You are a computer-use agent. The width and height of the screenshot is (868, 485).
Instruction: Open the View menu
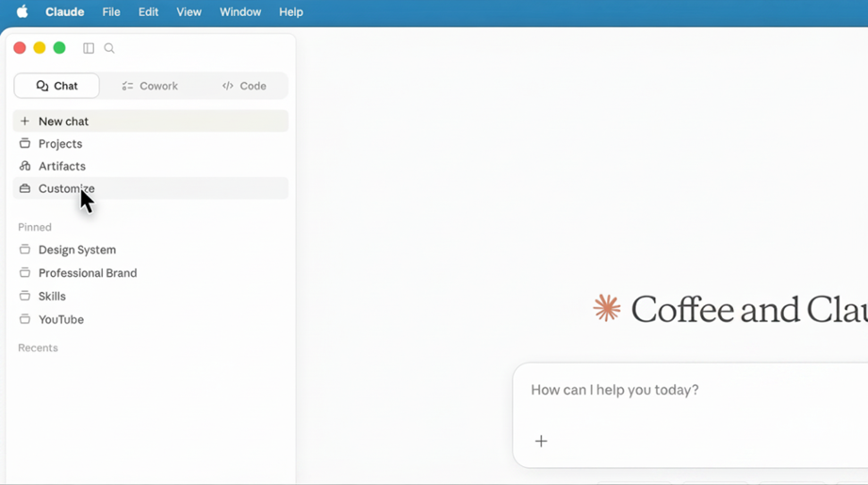point(188,11)
